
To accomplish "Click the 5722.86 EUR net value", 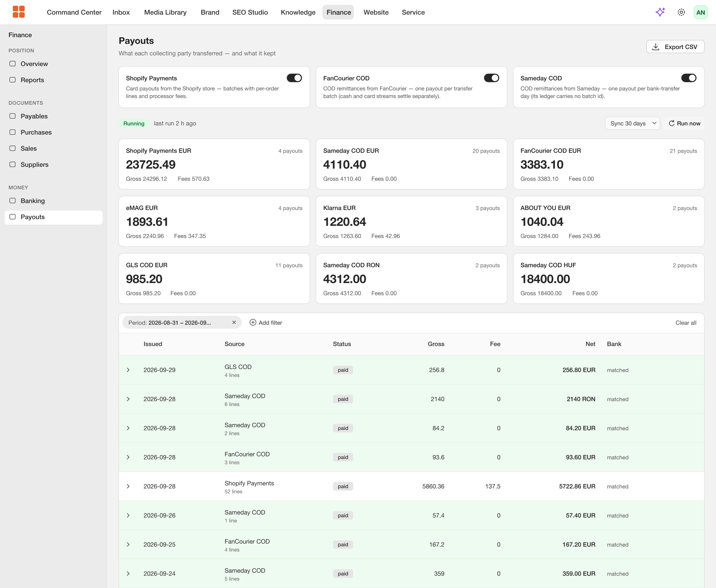I will pyautogui.click(x=577, y=486).
